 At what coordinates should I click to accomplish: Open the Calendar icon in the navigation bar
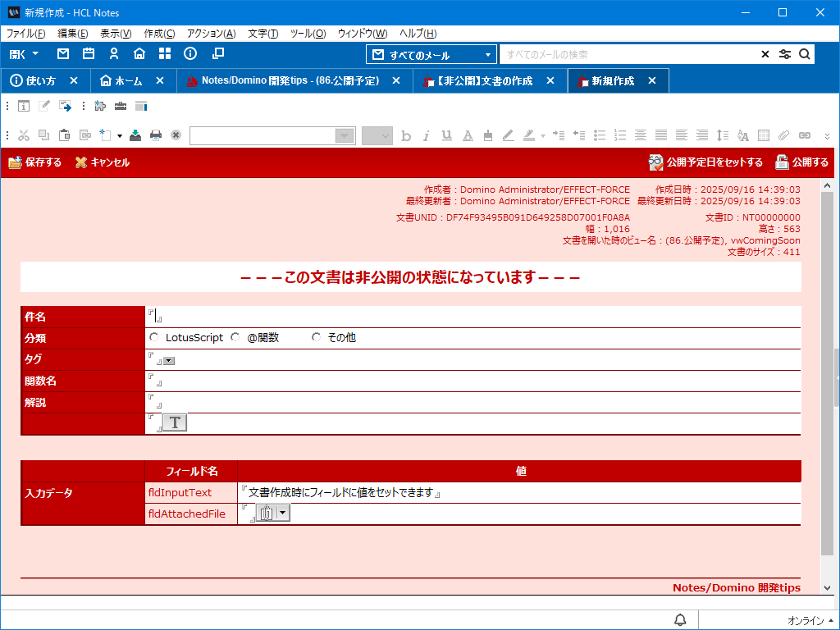(89, 54)
